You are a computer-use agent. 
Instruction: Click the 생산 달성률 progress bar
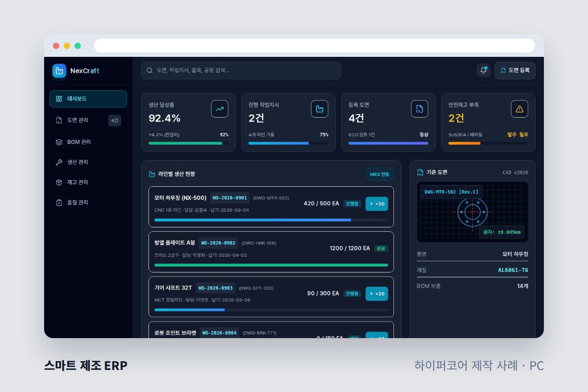coord(188,143)
